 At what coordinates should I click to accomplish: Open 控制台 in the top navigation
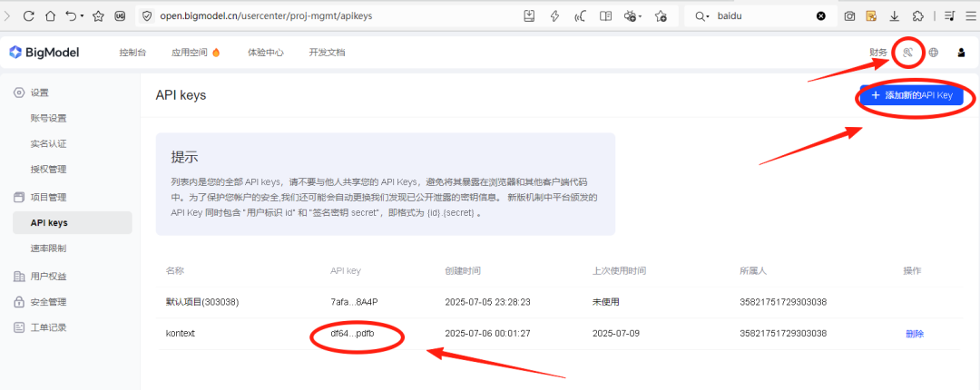[x=132, y=53]
